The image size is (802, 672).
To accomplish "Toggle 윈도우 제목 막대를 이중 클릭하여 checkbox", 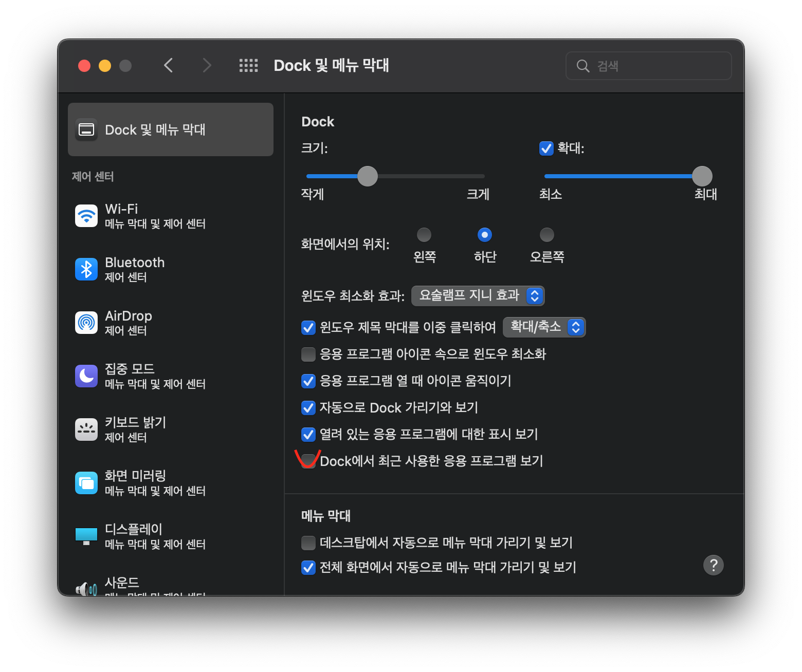I will (308, 328).
